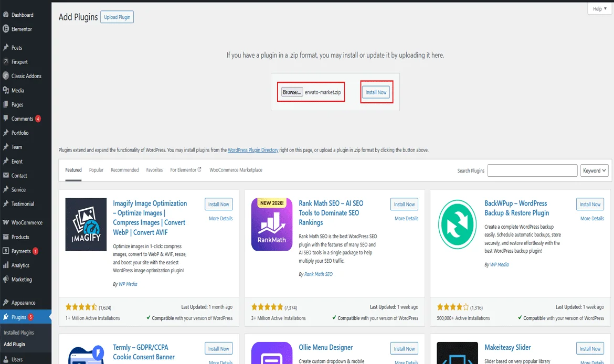Install the BackWPup plugin
The height and width of the screenshot is (364, 614).
590,204
